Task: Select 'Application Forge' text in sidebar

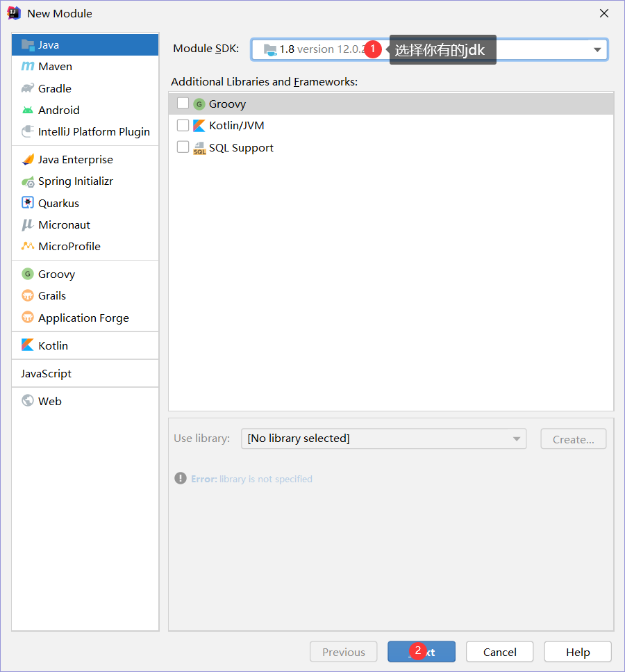Action: point(83,318)
